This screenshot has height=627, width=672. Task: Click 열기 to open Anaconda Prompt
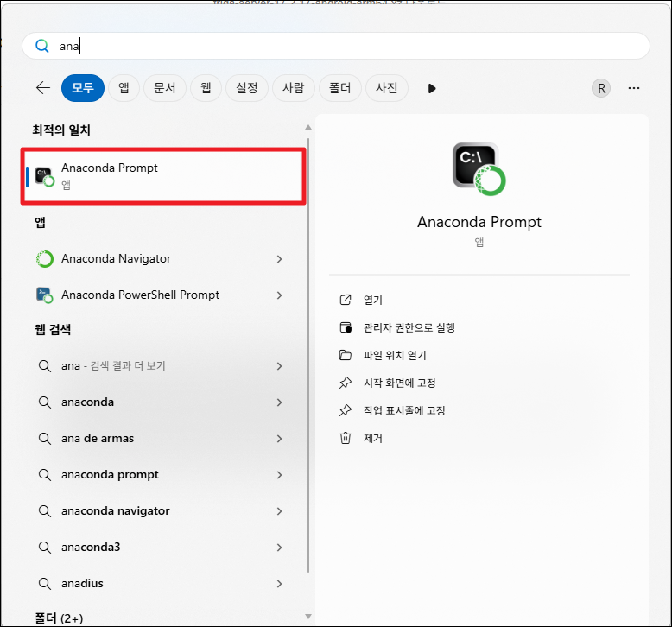point(373,300)
